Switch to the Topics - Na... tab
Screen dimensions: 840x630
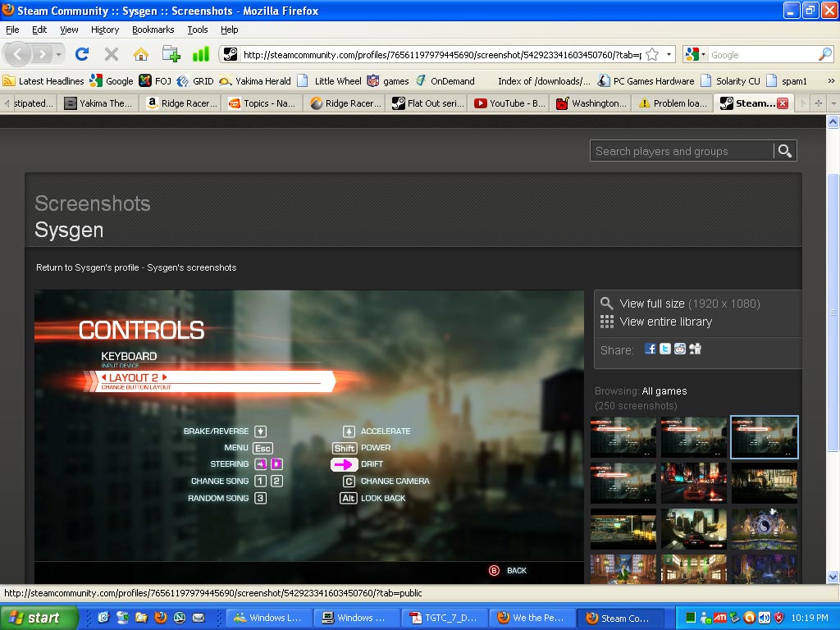click(262, 103)
